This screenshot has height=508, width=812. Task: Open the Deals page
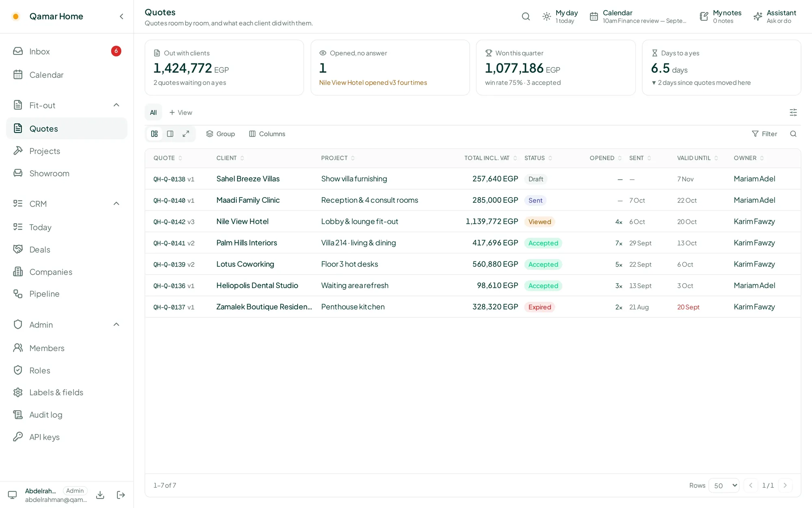(67, 250)
